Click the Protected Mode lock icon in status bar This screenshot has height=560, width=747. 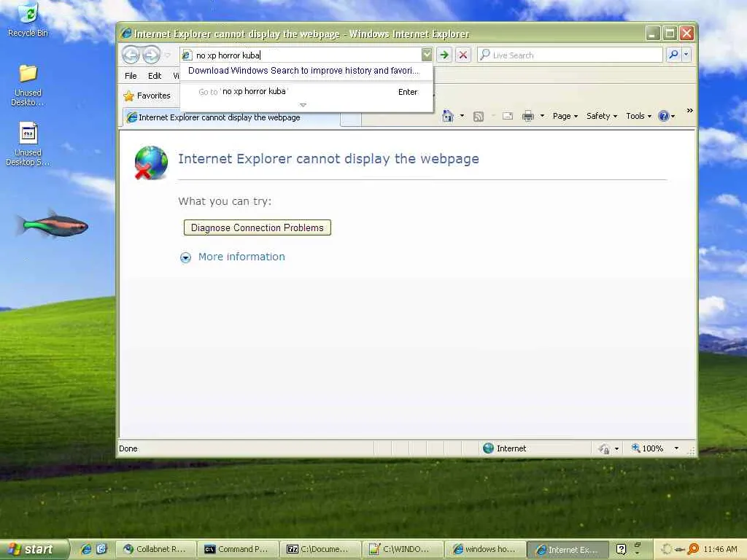coord(604,448)
